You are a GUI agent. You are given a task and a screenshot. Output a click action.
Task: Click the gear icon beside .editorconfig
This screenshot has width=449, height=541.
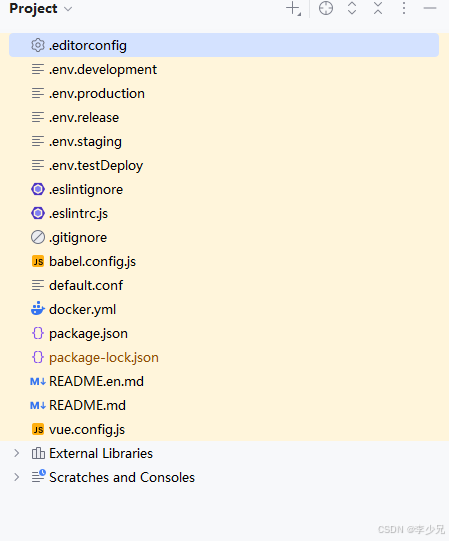(x=38, y=45)
